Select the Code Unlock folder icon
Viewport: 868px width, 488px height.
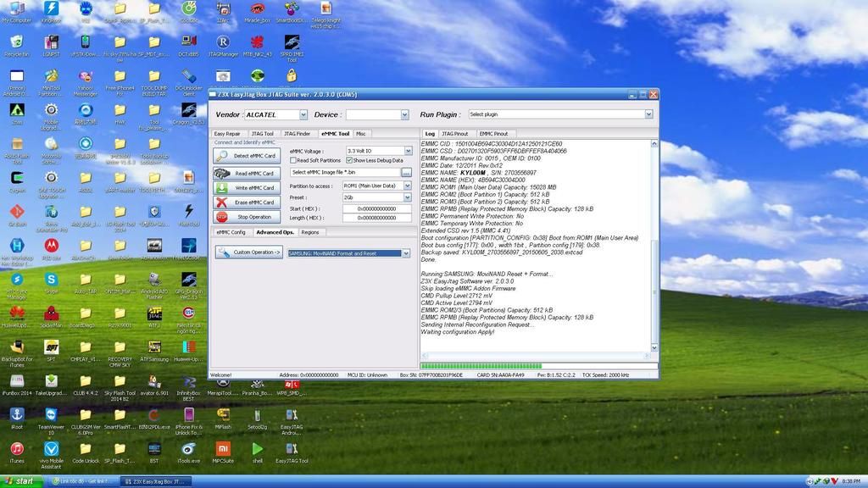86,452
